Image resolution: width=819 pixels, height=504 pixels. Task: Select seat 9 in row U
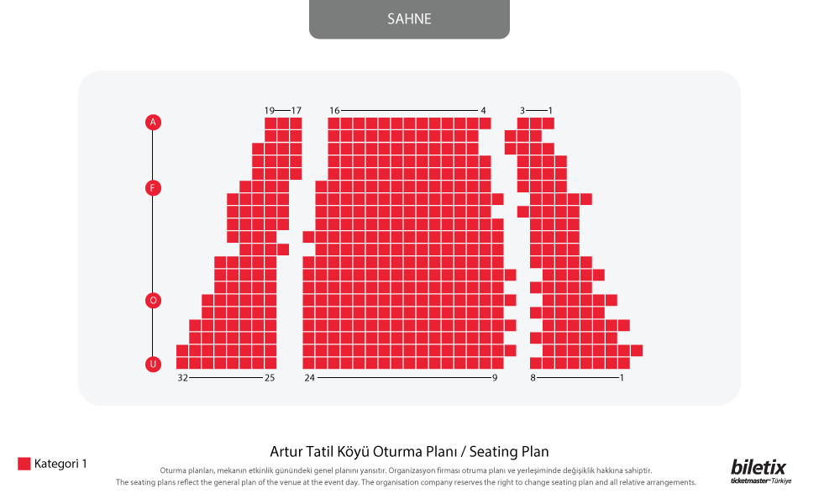(x=498, y=363)
